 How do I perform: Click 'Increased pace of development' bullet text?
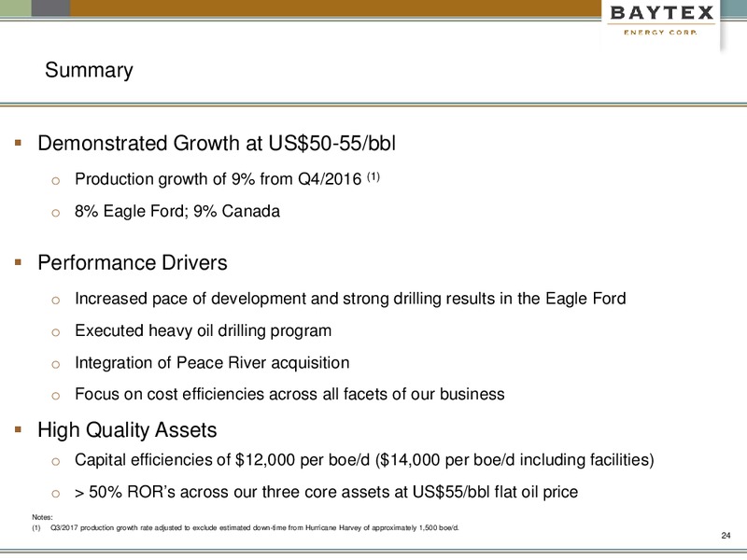coord(350,299)
